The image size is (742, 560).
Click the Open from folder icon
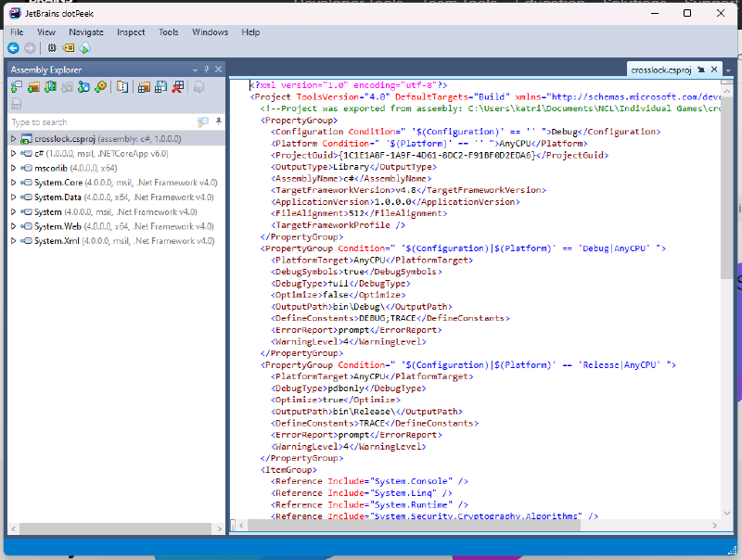pyautogui.click(x=33, y=87)
